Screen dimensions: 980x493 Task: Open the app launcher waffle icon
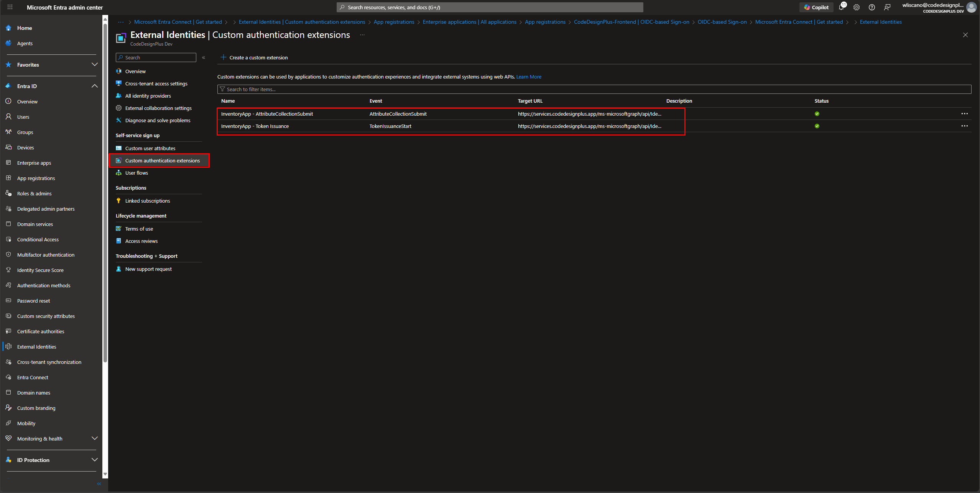click(x=10, y=7)
